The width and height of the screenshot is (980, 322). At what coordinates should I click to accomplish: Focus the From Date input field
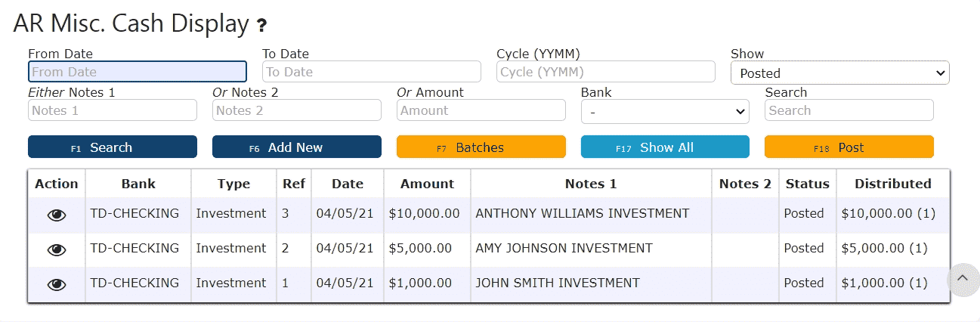(x=138, y=72)
